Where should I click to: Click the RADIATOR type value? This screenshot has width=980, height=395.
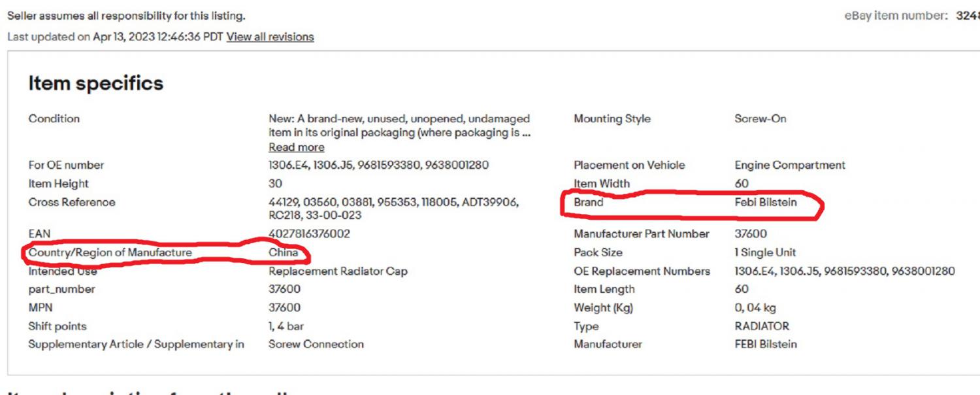[762, 326]
